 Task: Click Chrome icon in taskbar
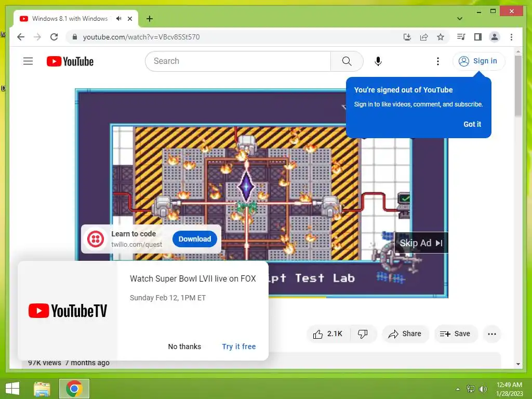click(74, 389)
